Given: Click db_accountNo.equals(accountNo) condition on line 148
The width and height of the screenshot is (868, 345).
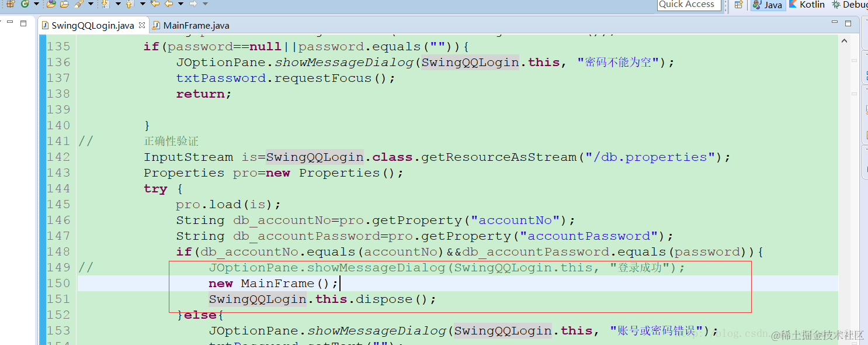Looking at the screenshot, I should 322,251.
